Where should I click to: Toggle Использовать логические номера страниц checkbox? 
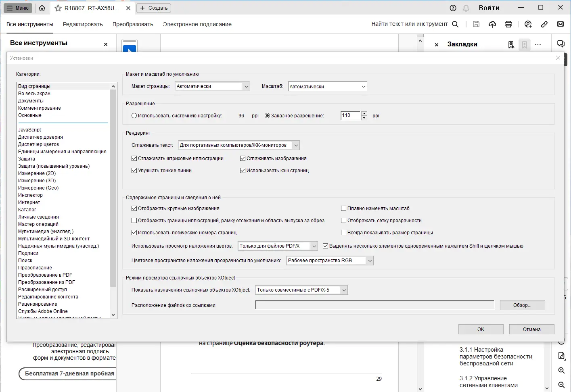134,233
